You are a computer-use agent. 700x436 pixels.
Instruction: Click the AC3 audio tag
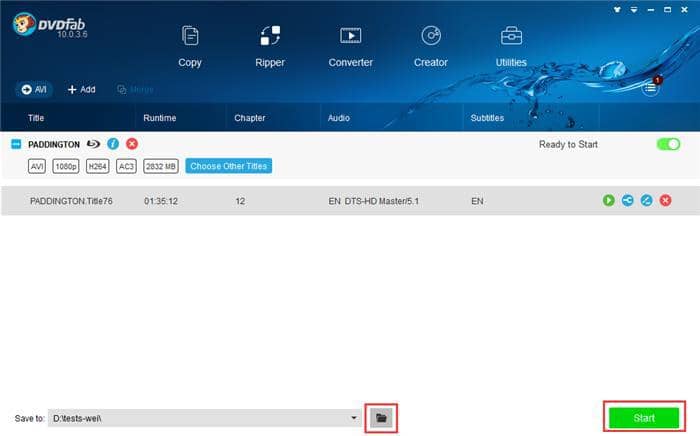126,166
